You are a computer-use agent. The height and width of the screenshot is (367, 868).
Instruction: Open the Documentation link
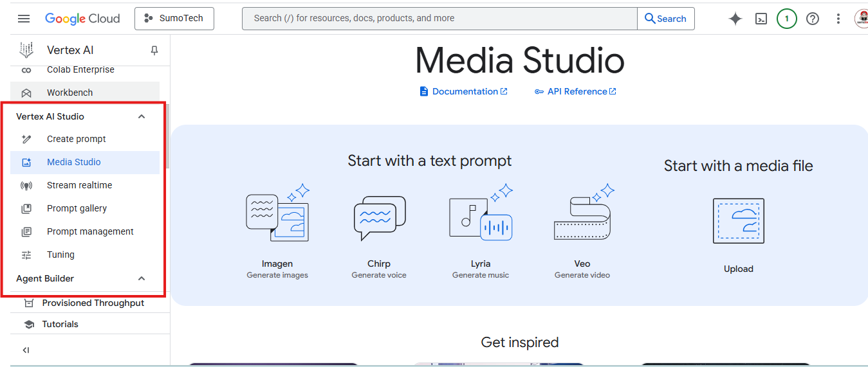pyautogui.click(x=463, y=91)
